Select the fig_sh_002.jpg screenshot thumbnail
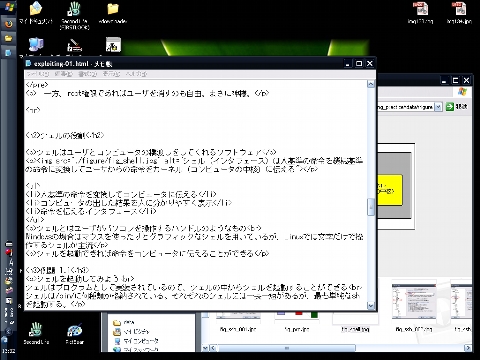 click(x=414, y=301)
